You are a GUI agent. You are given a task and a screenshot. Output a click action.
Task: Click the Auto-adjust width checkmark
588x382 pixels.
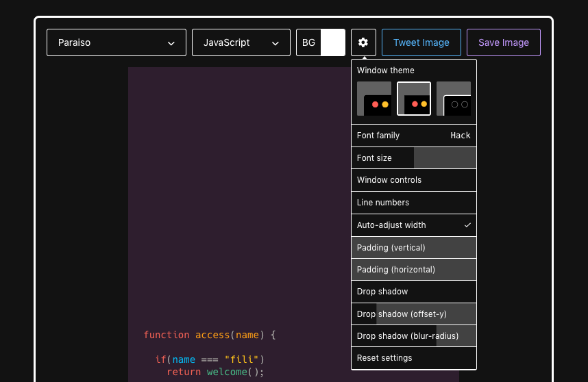tap(467, 225)
